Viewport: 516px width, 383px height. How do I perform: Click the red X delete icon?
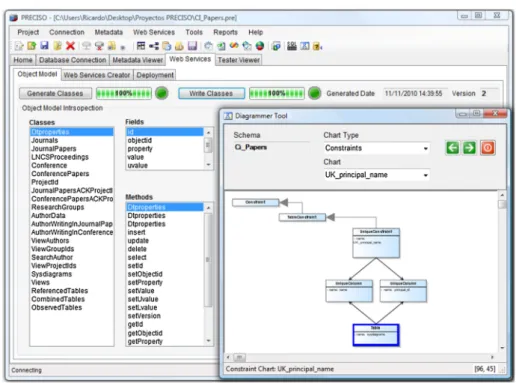pyautogui.click(x=70, y=46)
